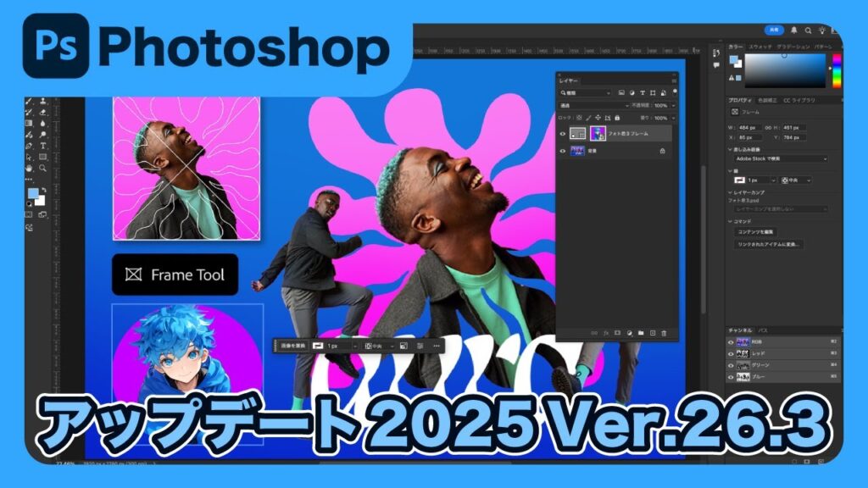Image resolution: width=868 pixels, height=488 pixels.
Task: Open more options in contextual task bar
Action: [437, 346]
